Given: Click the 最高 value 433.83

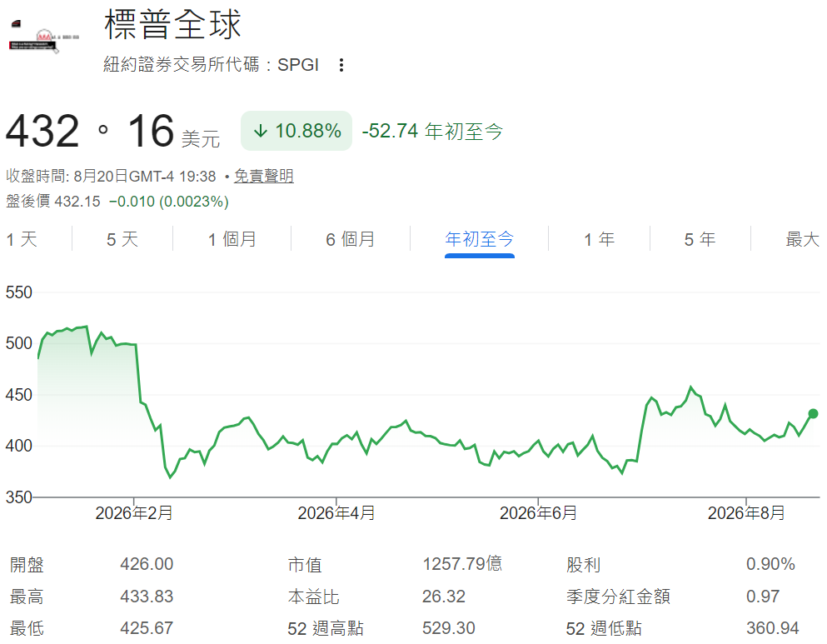Looking at the screenshot, I should (147, 597).
